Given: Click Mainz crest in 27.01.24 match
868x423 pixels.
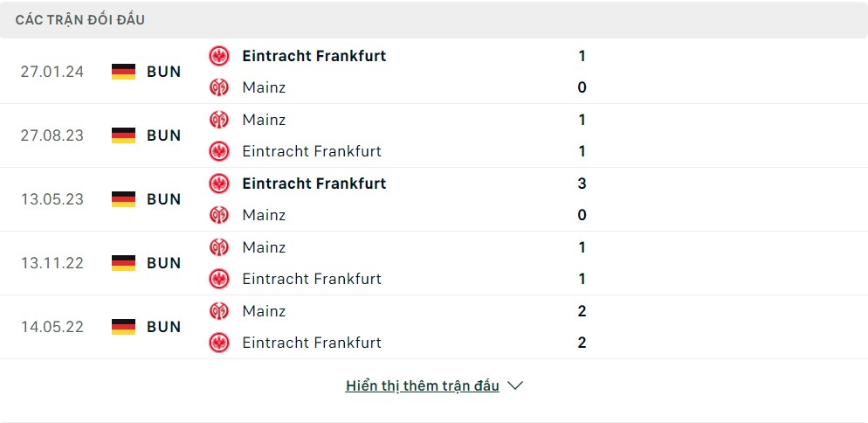Looking at the screenshot, I should coord(219,87).
